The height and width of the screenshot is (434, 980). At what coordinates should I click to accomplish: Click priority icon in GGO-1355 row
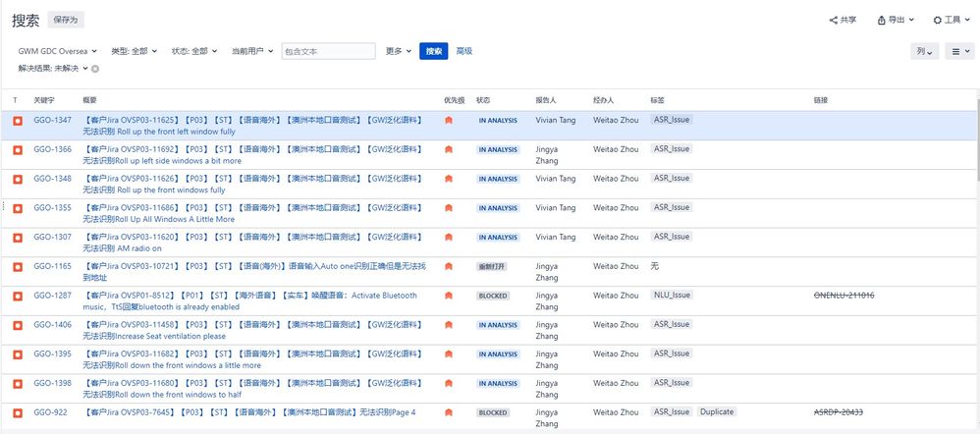448,208
